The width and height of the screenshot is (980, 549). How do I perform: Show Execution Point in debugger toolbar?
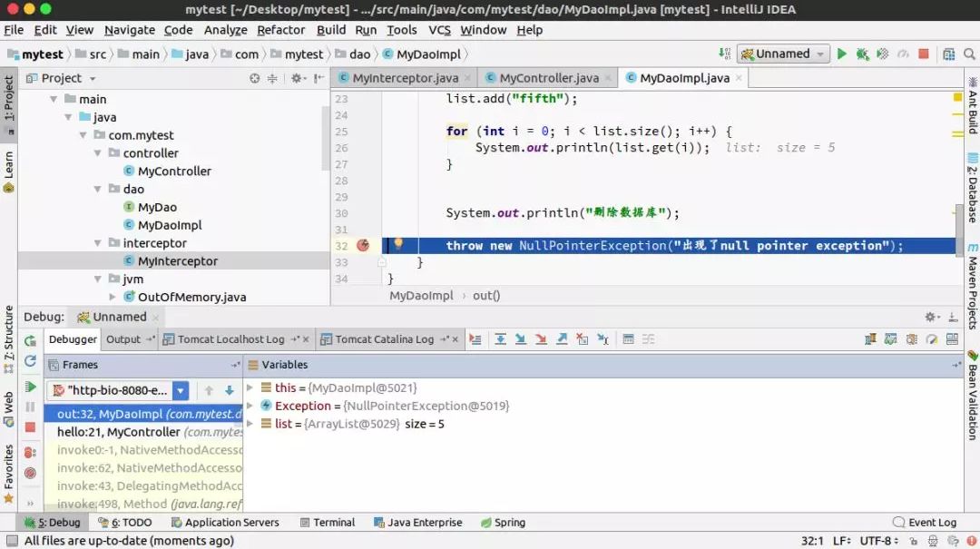tap(475, 338)
